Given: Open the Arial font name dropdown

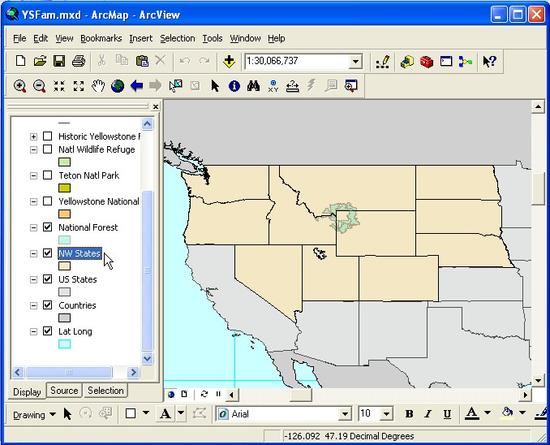Looking at the screenshot, I should [345, 414].
